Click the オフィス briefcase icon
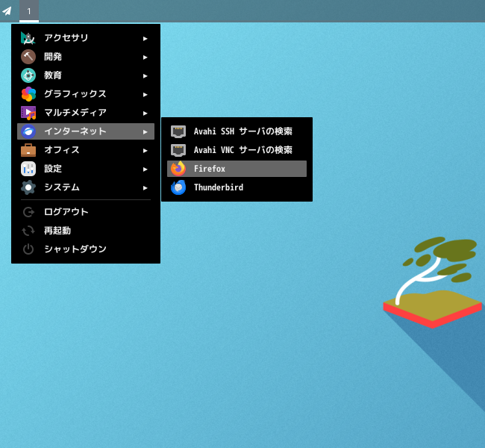485x448 pixels. 28,150
